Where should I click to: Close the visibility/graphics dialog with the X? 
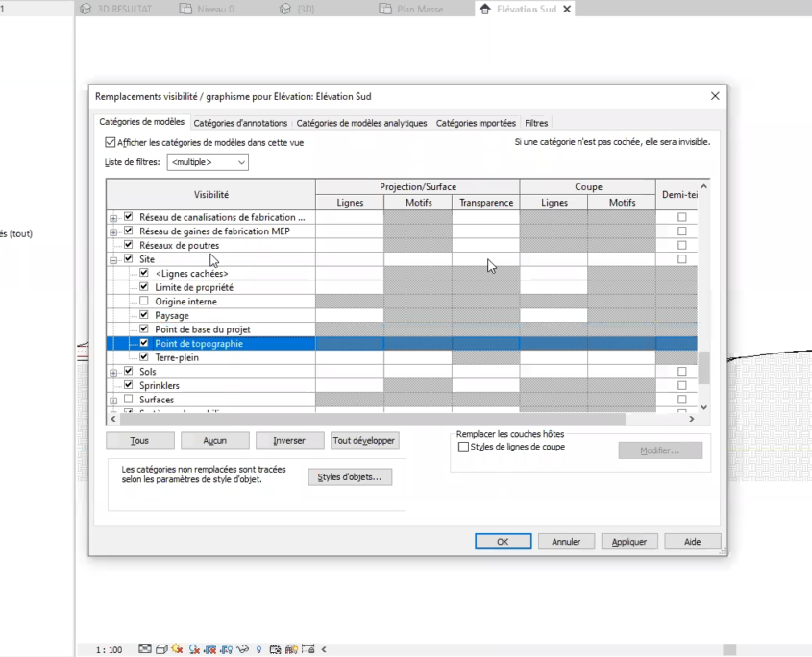[715, 96]
